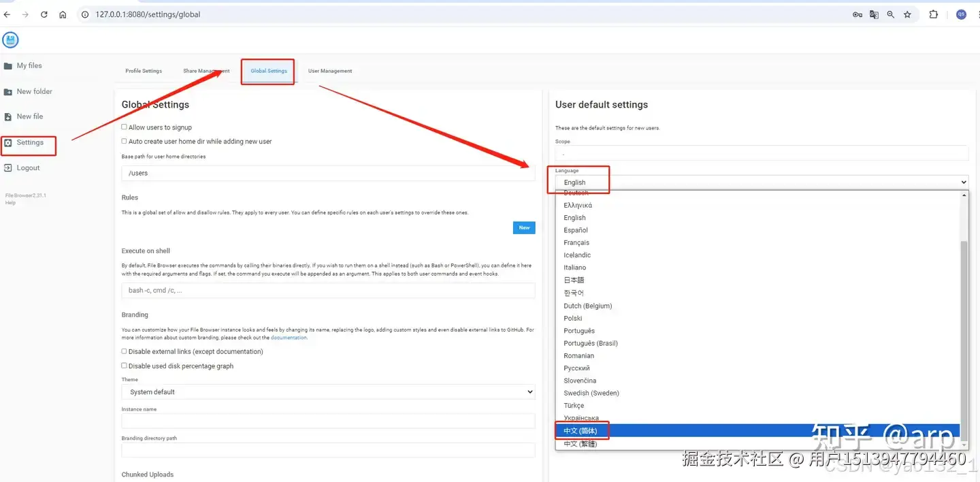This screenshot has width=980, height=482.
Task: Click the Instance name input field
Action: (x=328, y=421)
